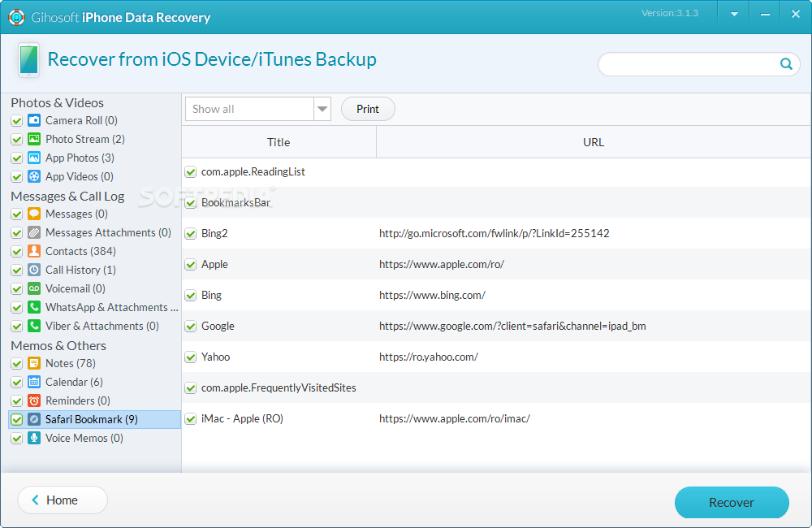The image size is (812, 528).
Task: Click the Voice Memos microphone icon
Action: [34, 438]
